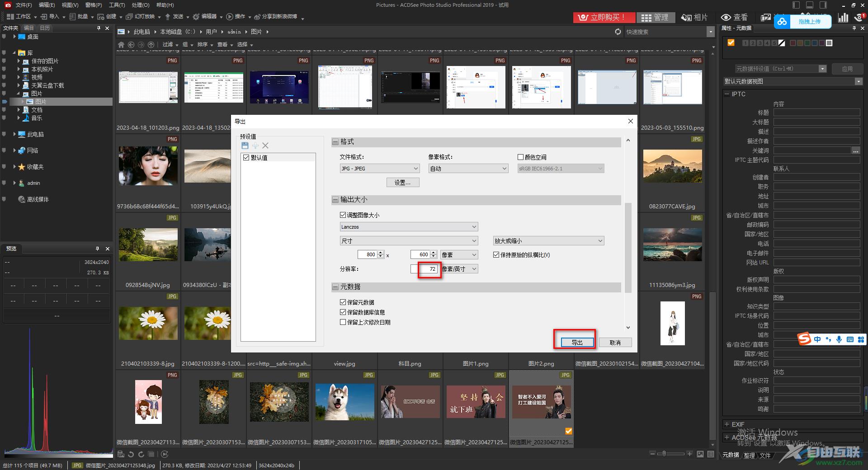Screen dimensions: 868x470
Task: Select the red color label swatch
Action: 793,43
